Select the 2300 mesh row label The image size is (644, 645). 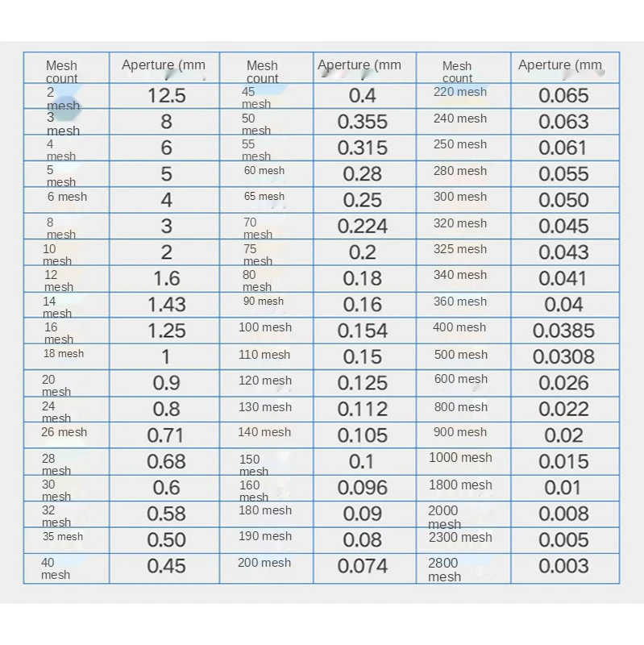[460, 537]
